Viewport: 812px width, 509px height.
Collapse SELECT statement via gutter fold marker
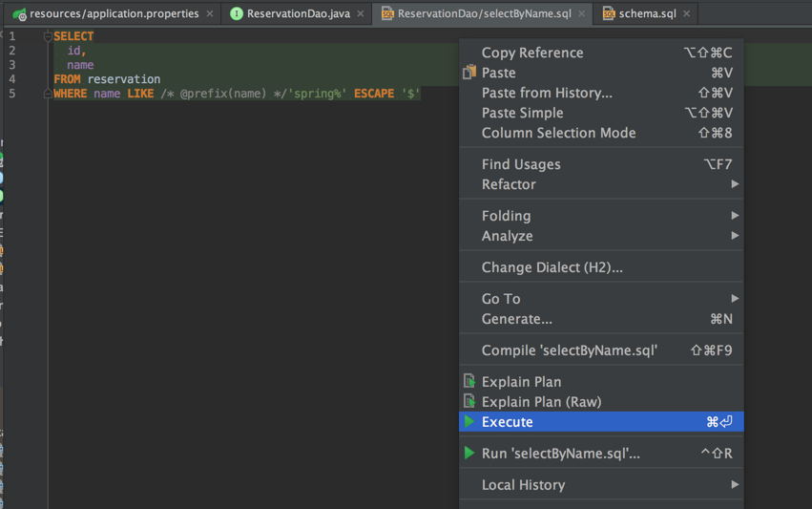pos(48,36)
